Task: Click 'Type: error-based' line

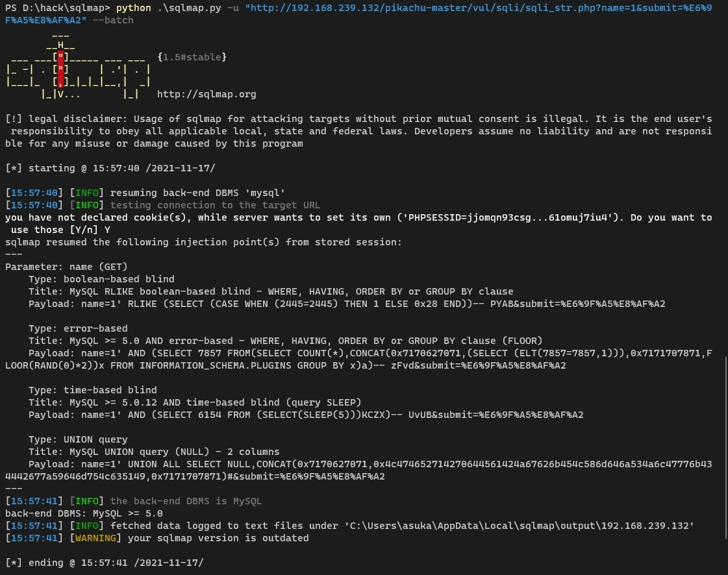Action: pyautogui.click(x=78, y=328)
